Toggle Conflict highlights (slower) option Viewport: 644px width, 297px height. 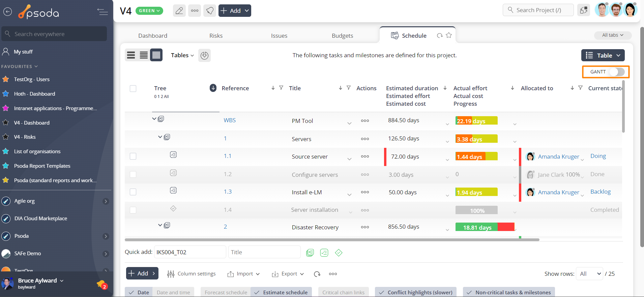[416, 292]
